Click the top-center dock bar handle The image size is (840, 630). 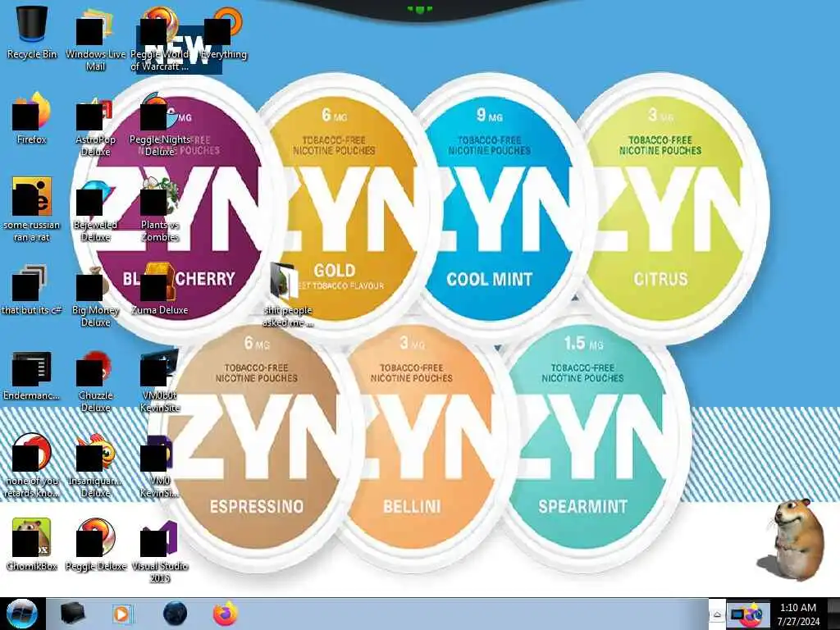click(x=419, y=8)
